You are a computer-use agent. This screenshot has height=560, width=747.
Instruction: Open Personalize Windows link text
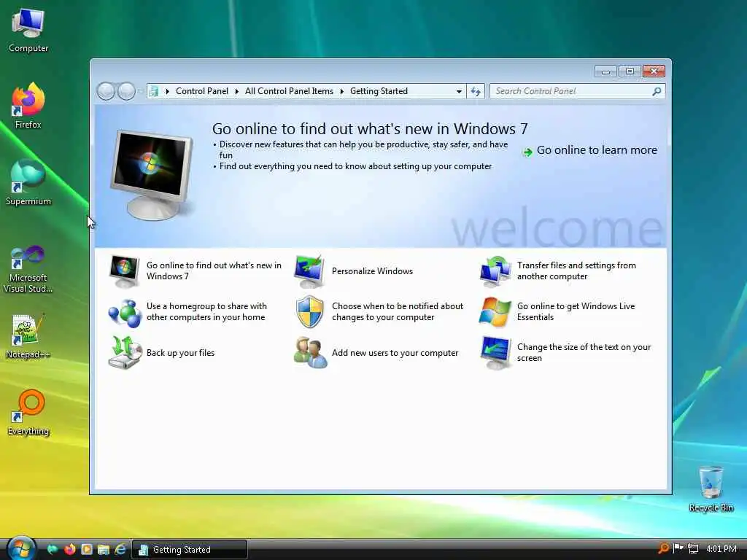(372, 271)
